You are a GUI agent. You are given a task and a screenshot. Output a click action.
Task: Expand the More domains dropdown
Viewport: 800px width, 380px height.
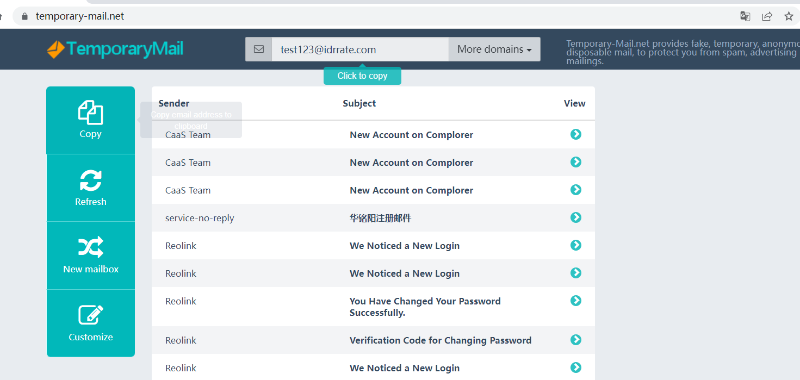[x=494, y=49]
